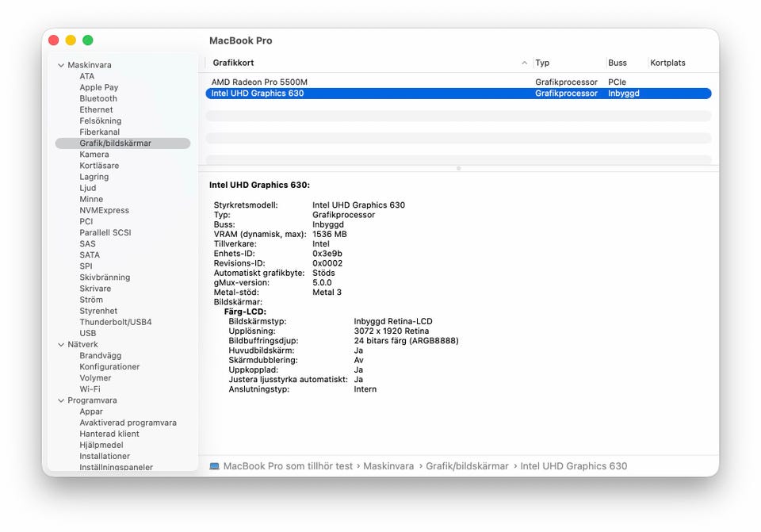The height and width of the screenshot is (532, 761).
Task: Click the split pane divider handle
Action: pos(458,168)
